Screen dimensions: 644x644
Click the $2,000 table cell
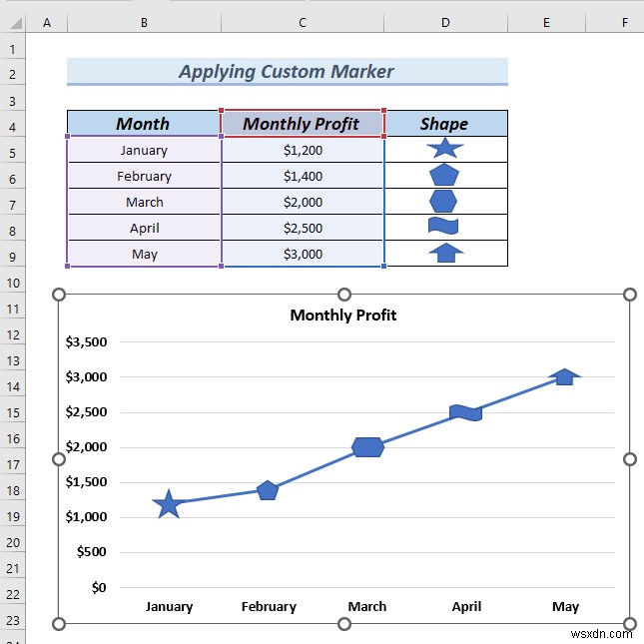coord(303,202)
